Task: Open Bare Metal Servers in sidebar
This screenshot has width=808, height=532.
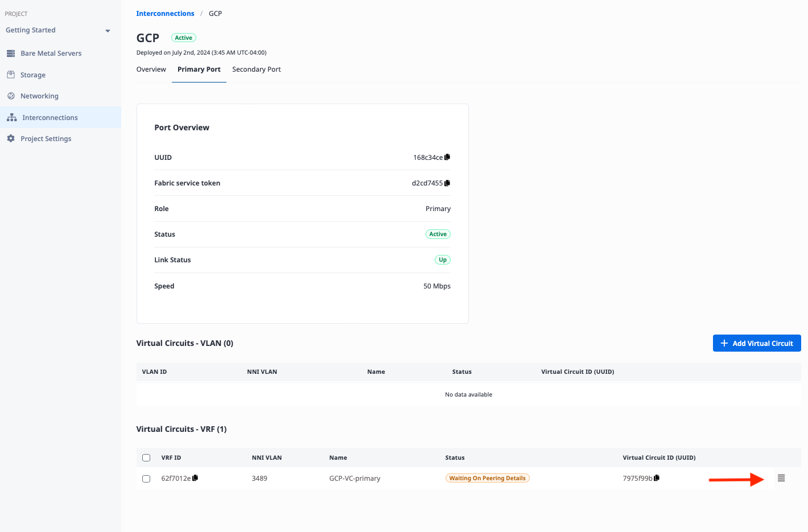Action: coord(51,53)
